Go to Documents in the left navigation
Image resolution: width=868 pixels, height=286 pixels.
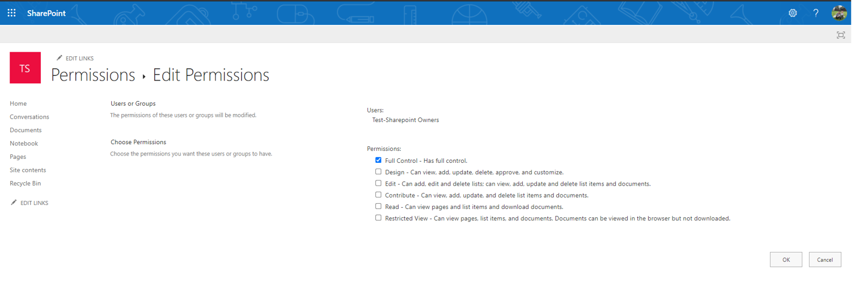26,130
